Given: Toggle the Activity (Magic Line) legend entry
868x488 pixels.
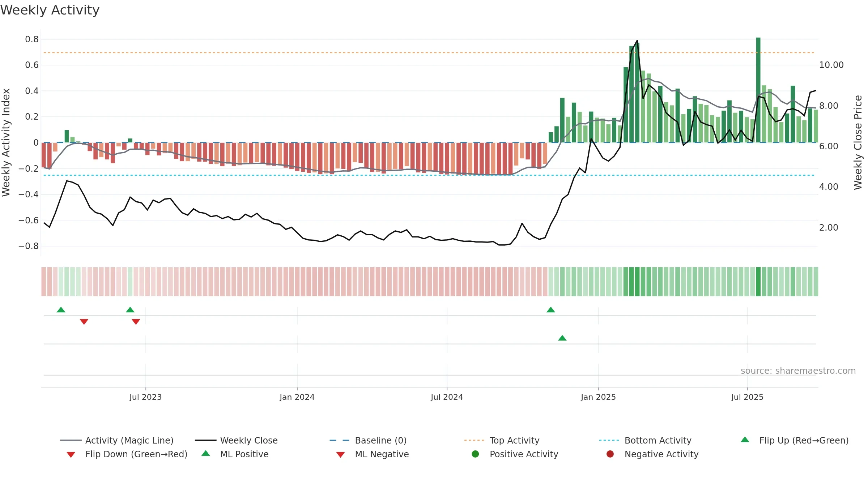Looking at the screenshot, I should (x=117, y=440).
